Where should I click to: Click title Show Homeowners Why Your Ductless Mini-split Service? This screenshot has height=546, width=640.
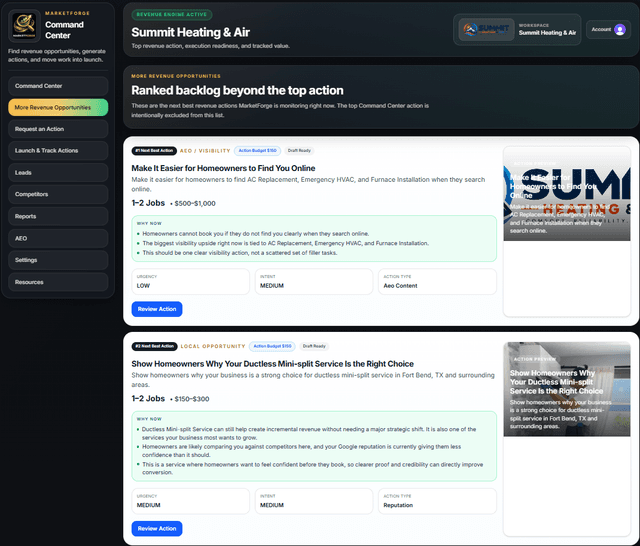point(272,364)
